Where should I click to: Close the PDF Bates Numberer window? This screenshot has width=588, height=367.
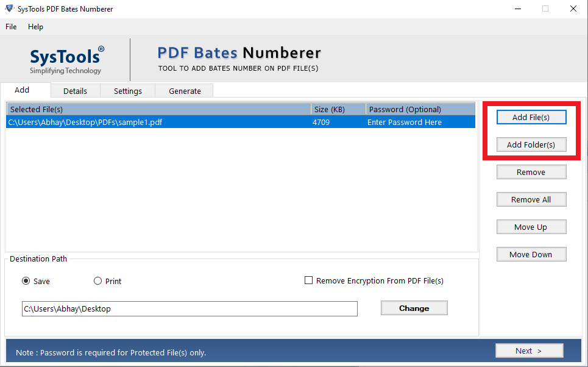pyautogui.click(x=573, y=9)
